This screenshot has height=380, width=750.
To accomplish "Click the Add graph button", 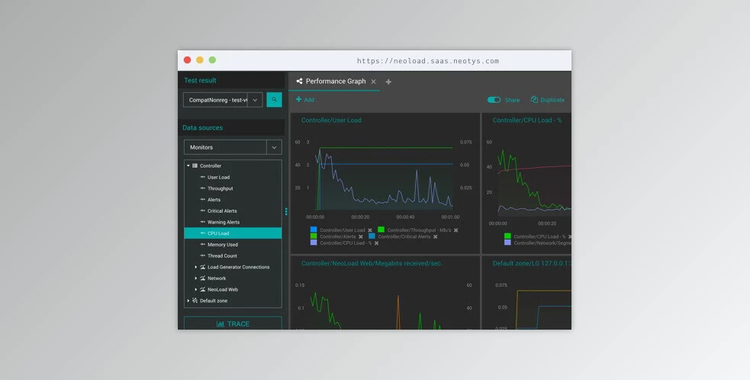I will [x=305, y=100].
